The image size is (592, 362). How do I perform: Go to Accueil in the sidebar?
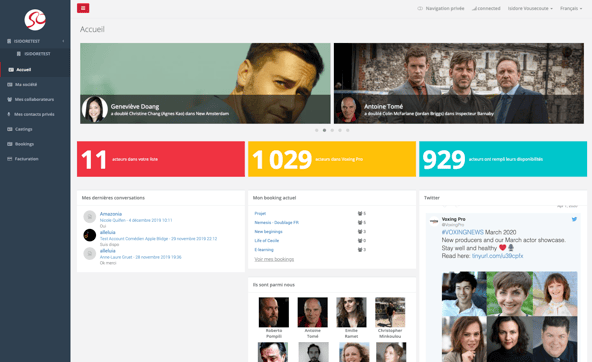(35, 69)
